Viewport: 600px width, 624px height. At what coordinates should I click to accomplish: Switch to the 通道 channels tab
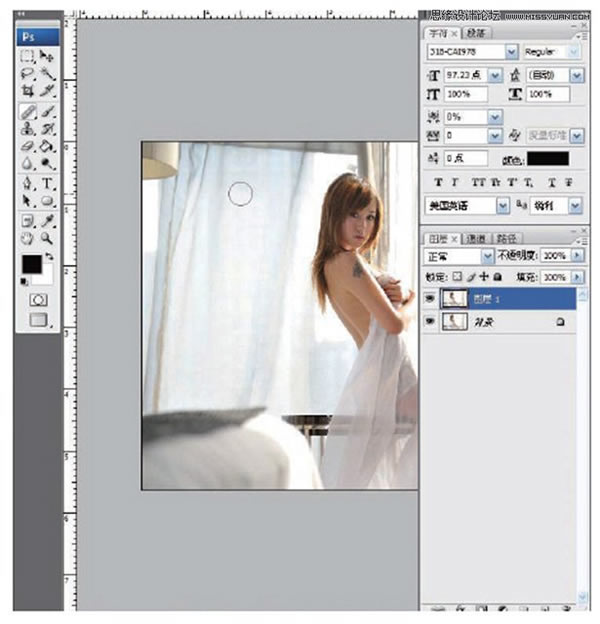click(x=477, y=240)
